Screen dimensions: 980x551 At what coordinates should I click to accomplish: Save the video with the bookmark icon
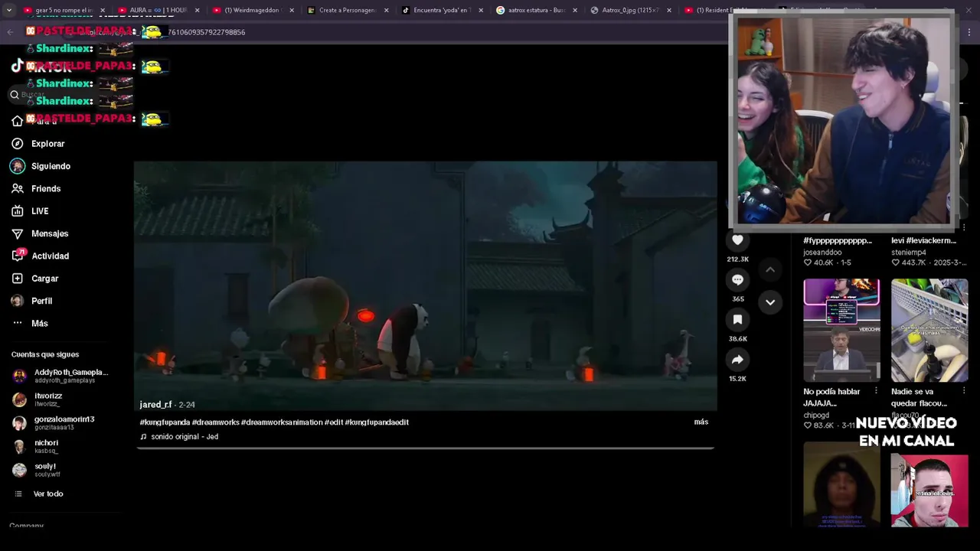pos(737,320)
